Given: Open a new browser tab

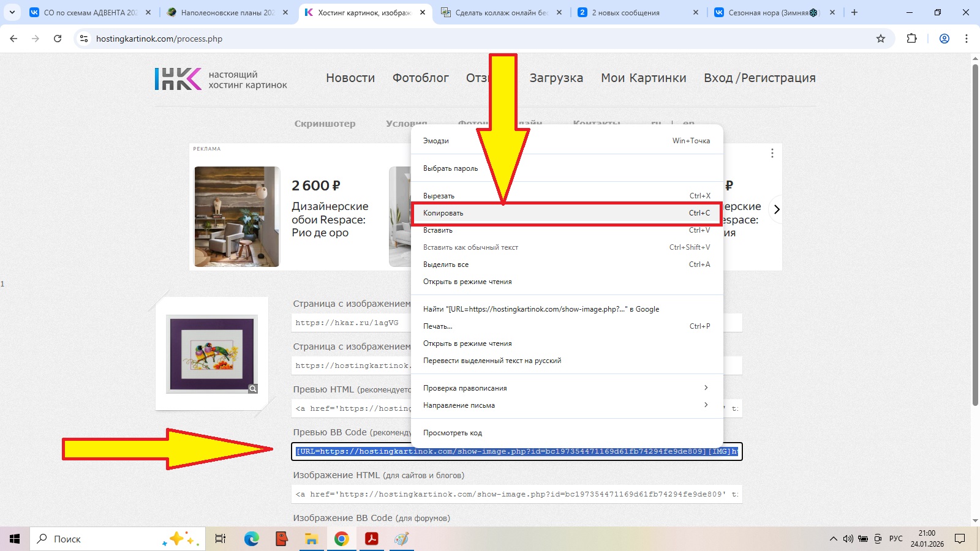Looking at the screenshot, I should pos(854,12).
